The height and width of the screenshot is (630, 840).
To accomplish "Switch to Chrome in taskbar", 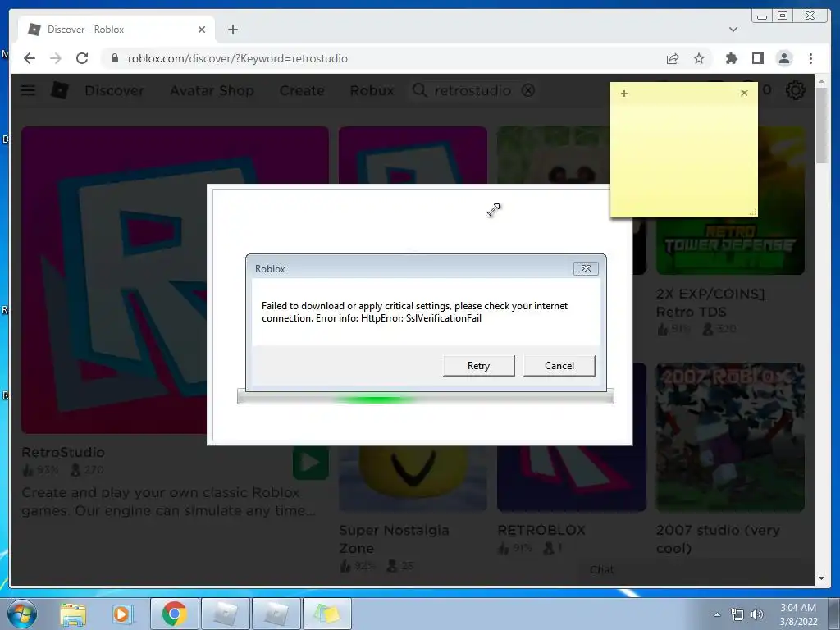I will [175, 614].
